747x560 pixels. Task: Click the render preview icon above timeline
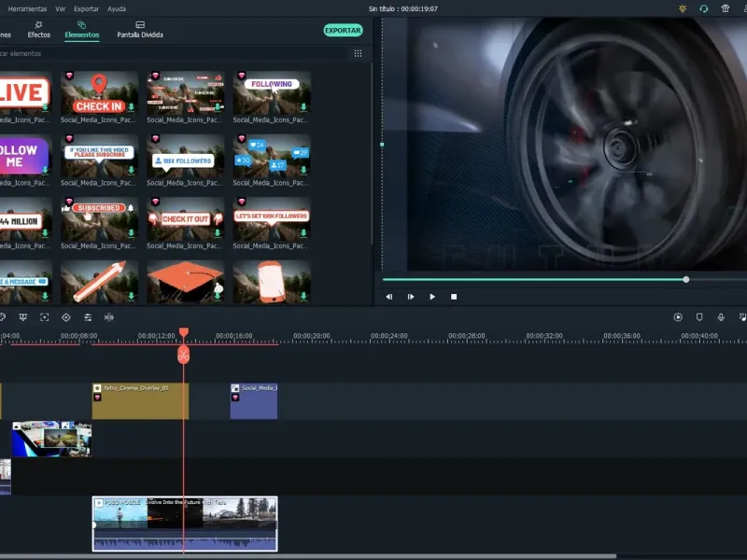coord(678,317)
